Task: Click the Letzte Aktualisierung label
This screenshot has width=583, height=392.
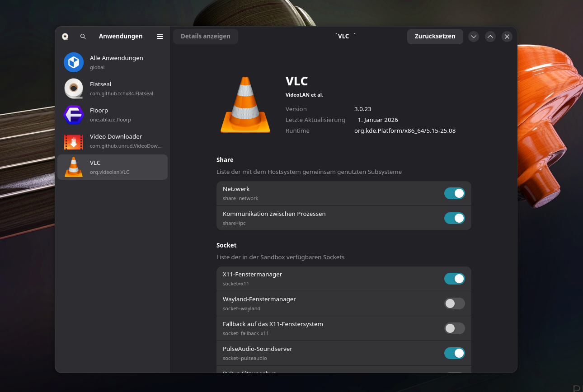Action: coord(315,120)
